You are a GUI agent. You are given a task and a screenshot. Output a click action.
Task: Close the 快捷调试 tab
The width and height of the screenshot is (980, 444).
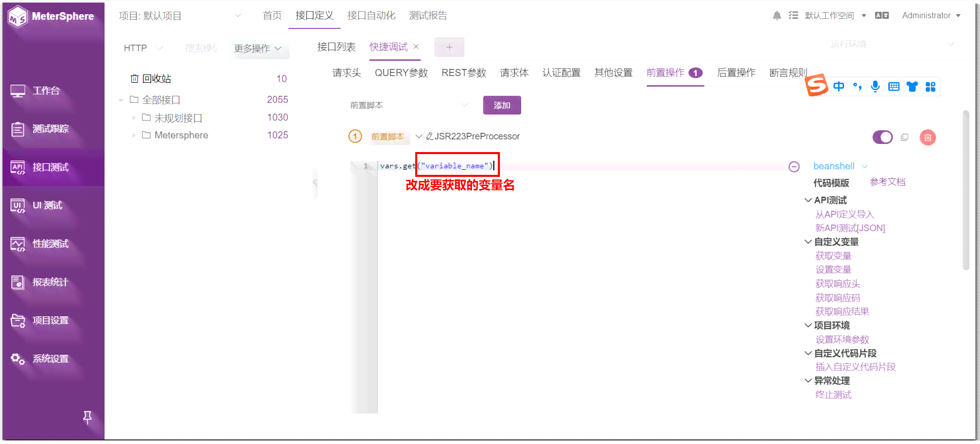(x=416, y=47)
